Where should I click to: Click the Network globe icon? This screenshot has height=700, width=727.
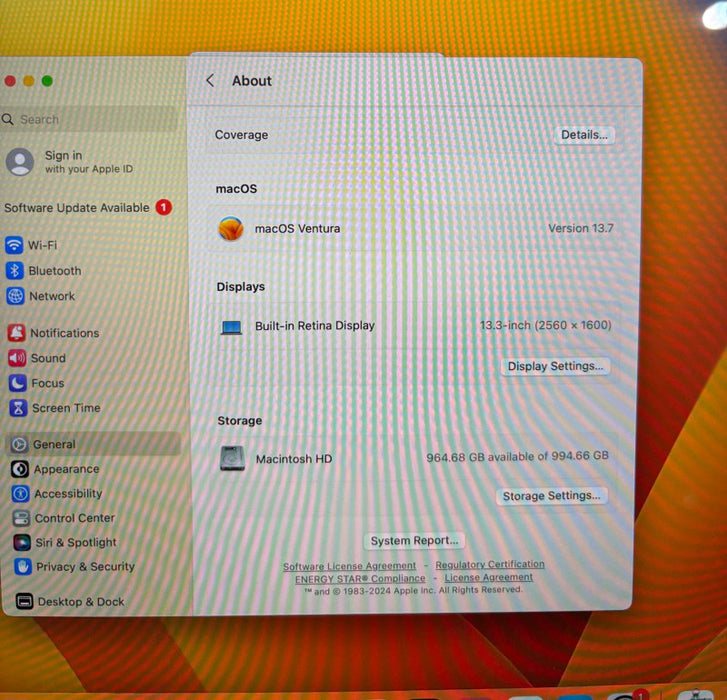[x=15, y=296]
